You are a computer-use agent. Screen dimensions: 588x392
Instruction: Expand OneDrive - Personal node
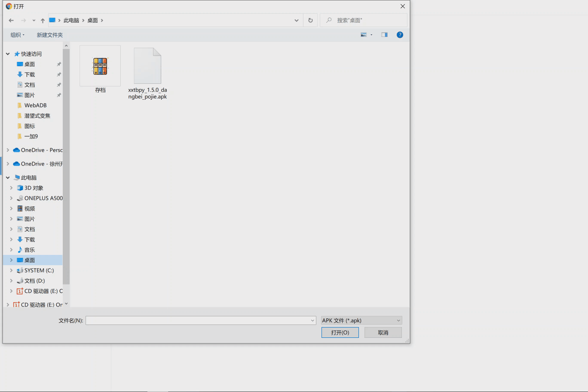(8, 150)
